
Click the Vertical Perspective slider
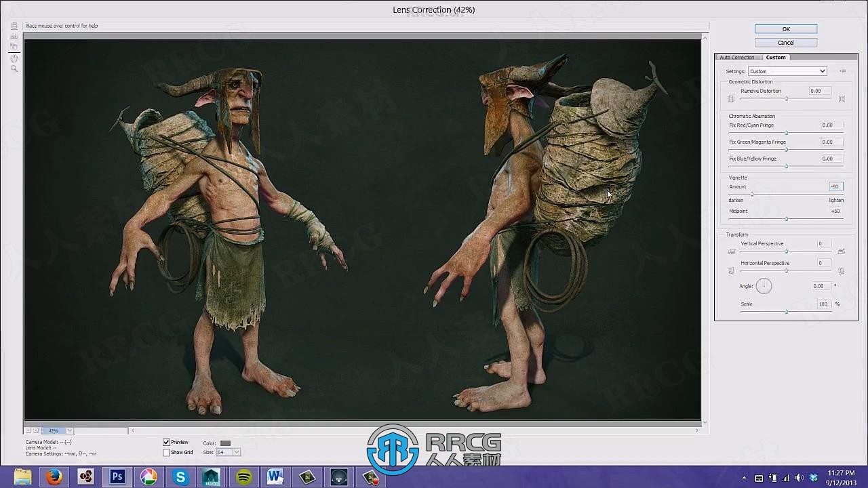786,251
